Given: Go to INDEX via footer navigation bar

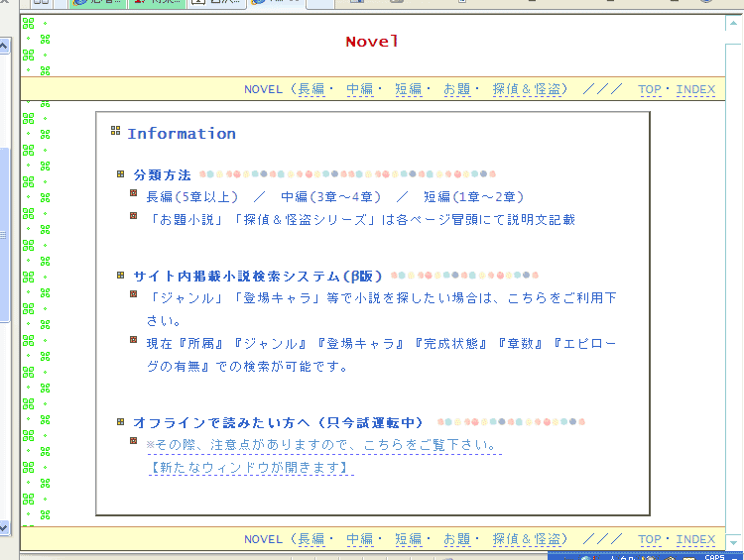Looking at the screenshot, I should 695,539.
